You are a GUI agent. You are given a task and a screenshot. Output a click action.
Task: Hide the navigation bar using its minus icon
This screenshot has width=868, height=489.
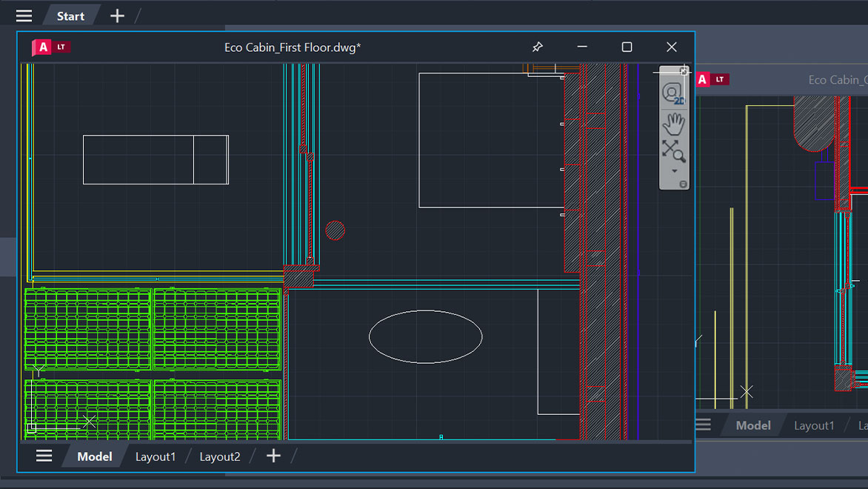[683, 182]
